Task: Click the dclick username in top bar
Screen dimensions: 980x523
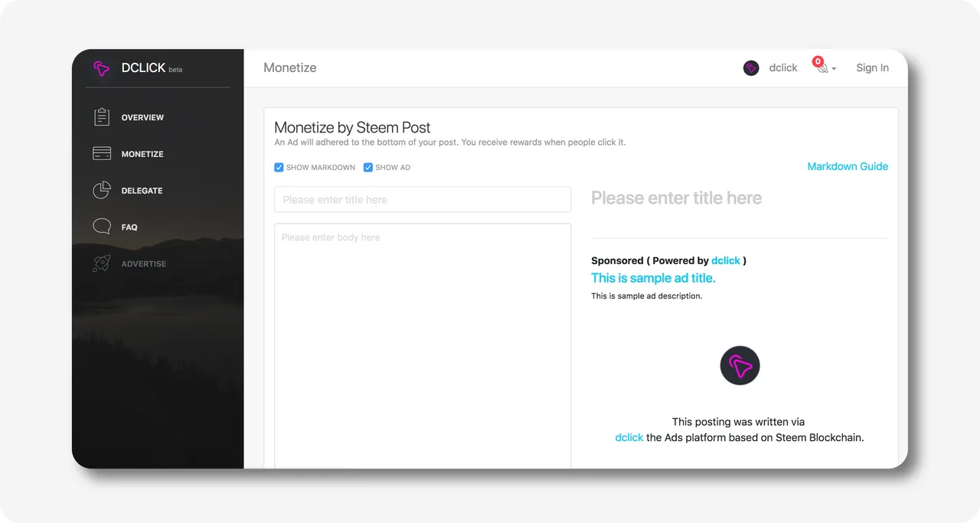Action: click(x=783, y=68)
